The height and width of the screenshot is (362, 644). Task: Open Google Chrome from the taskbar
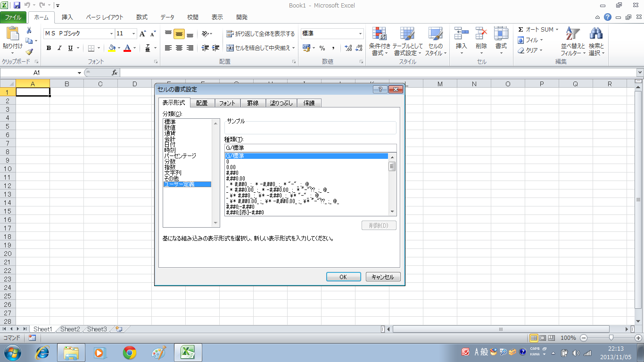coord(130,352)
